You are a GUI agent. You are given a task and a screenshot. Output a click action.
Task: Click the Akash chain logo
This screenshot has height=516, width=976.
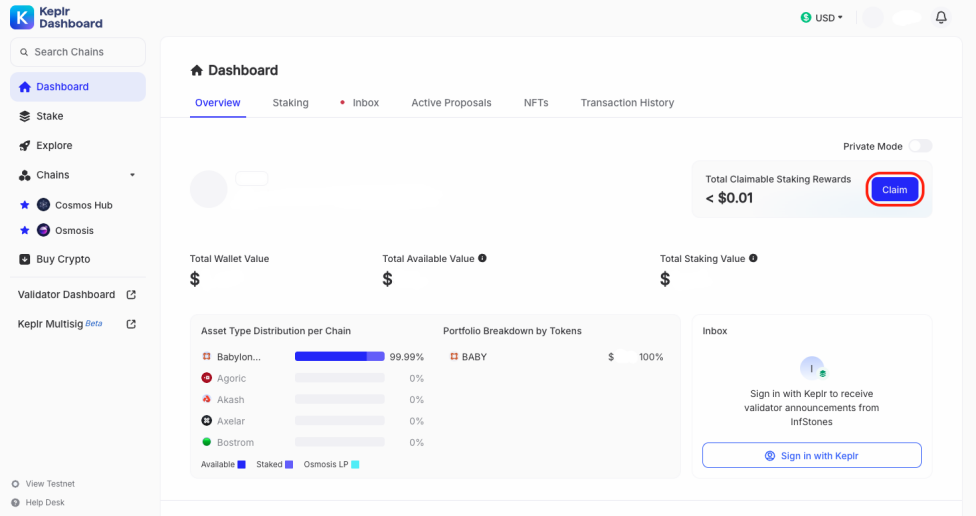[207, 399]
